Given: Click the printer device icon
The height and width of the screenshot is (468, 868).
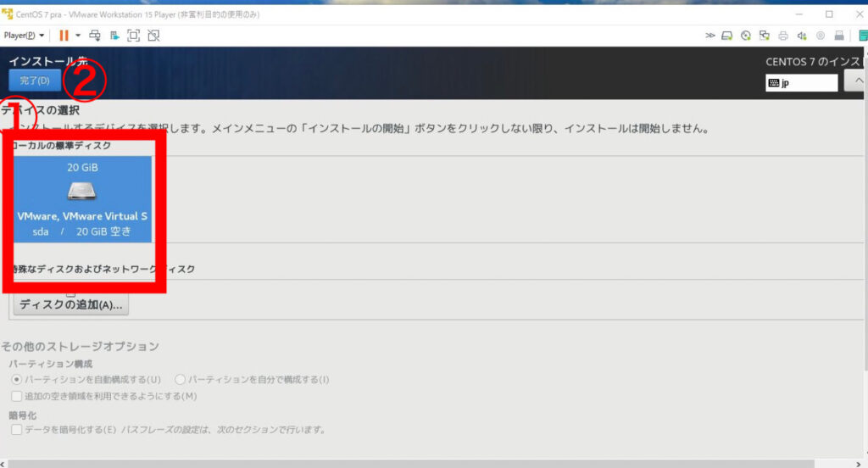Looking at the screenshot, I should pos(782,36).
